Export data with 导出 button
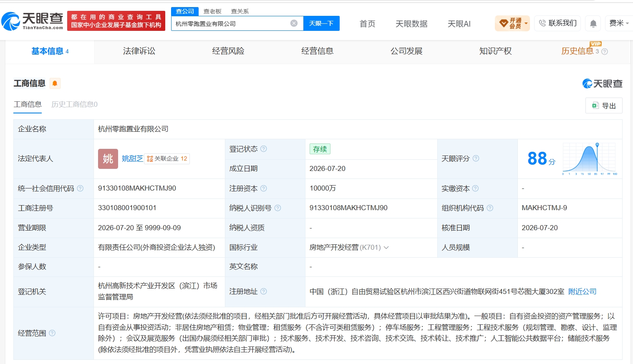 click(604, 105)
